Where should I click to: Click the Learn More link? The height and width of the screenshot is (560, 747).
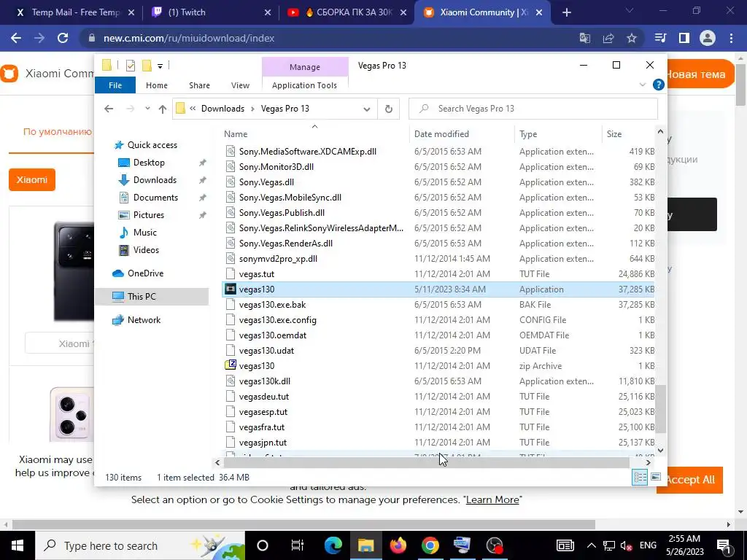[492, 499]
